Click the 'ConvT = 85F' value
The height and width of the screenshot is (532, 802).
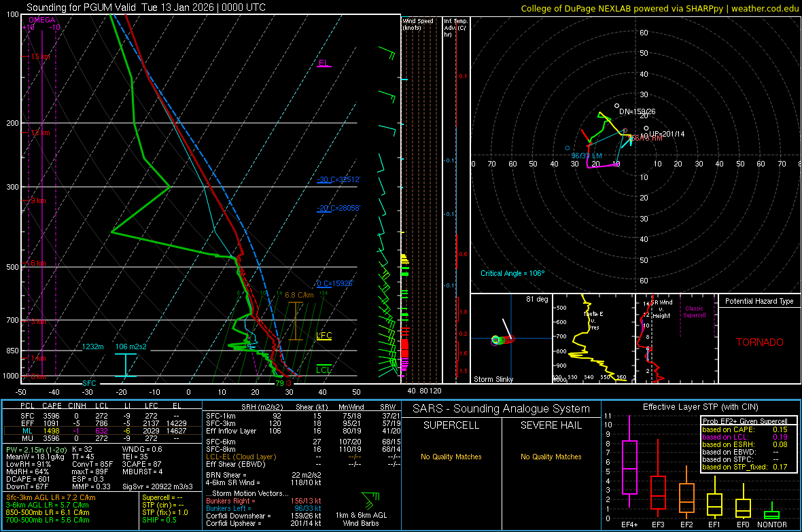coord(92,464)
